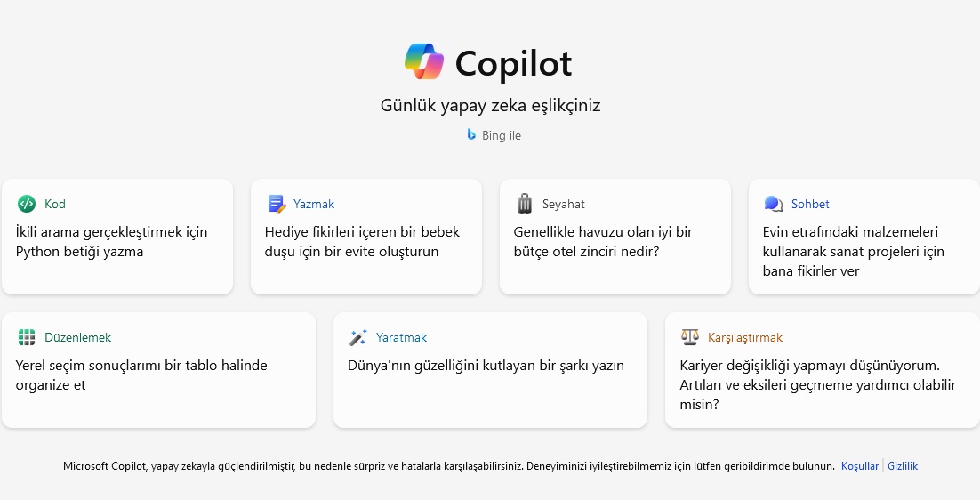980x500 pixels.
Task: Click the Sohbet chat bubbles icon
Action: click(x=773, y=204)
